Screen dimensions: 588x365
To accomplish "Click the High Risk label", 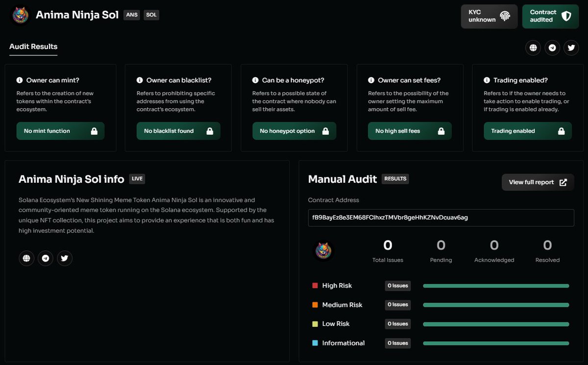I will tap(337, 286).
